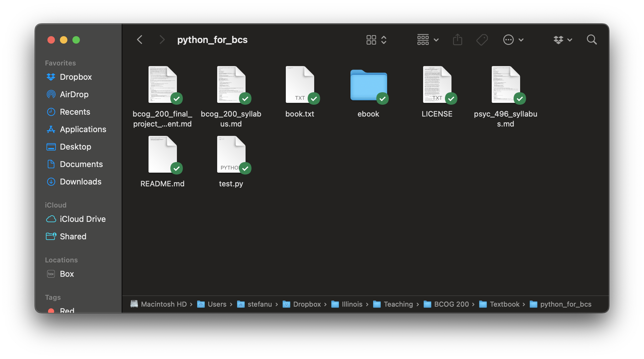Open the Search icon in the toolbar

click(592, 40)
